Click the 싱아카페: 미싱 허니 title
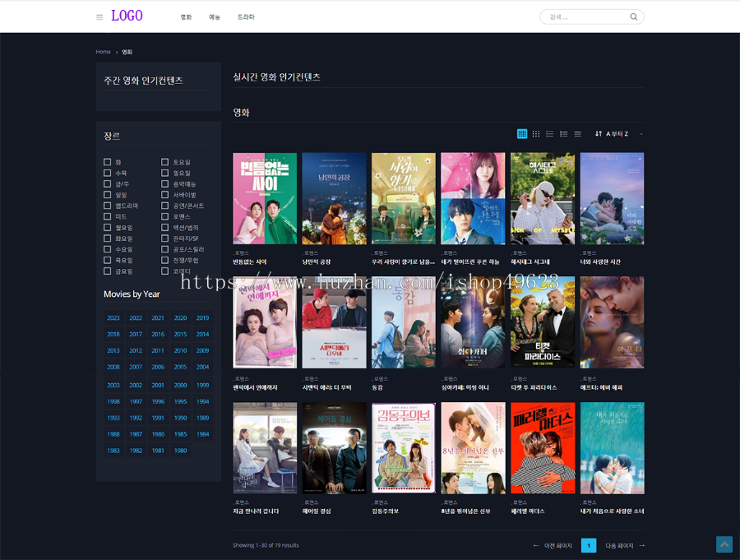 (465, 387)
